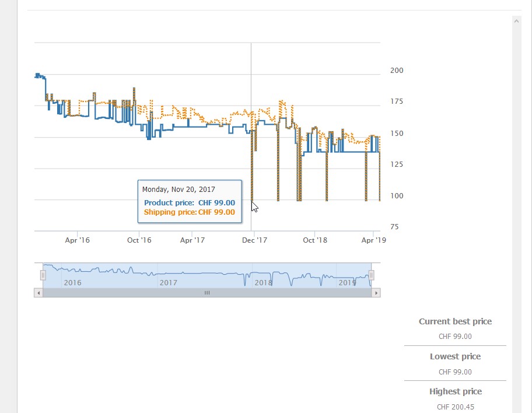Click the left range handle of navigator

43,275
